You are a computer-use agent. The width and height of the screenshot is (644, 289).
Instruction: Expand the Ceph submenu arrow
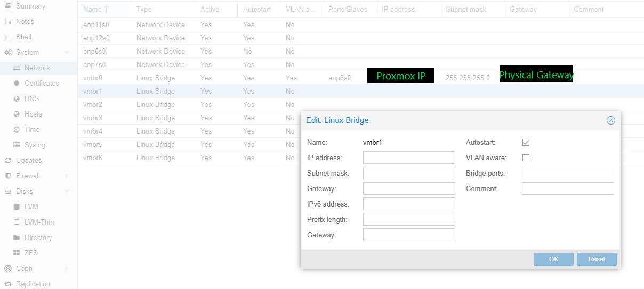tap(67, 269)
